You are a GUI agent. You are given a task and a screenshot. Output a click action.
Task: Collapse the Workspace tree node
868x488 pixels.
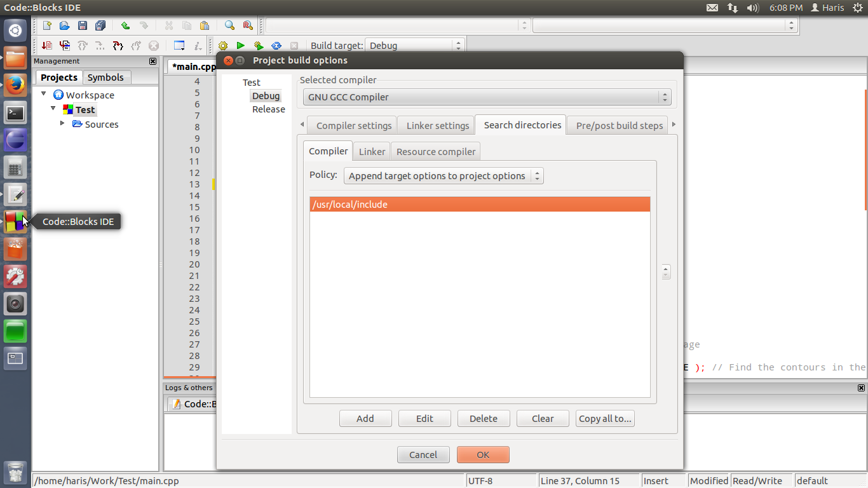(x=44, y=94)
